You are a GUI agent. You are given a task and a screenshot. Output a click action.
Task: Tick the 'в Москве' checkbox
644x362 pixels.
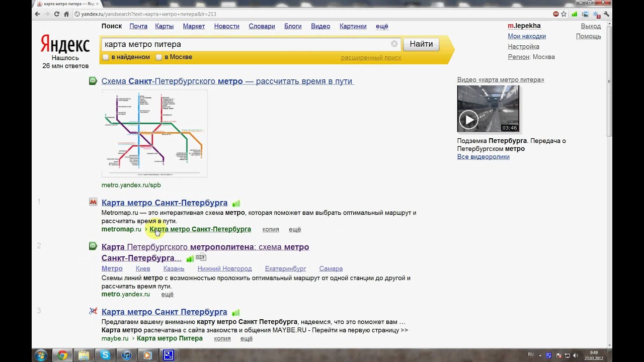(159, 57)
